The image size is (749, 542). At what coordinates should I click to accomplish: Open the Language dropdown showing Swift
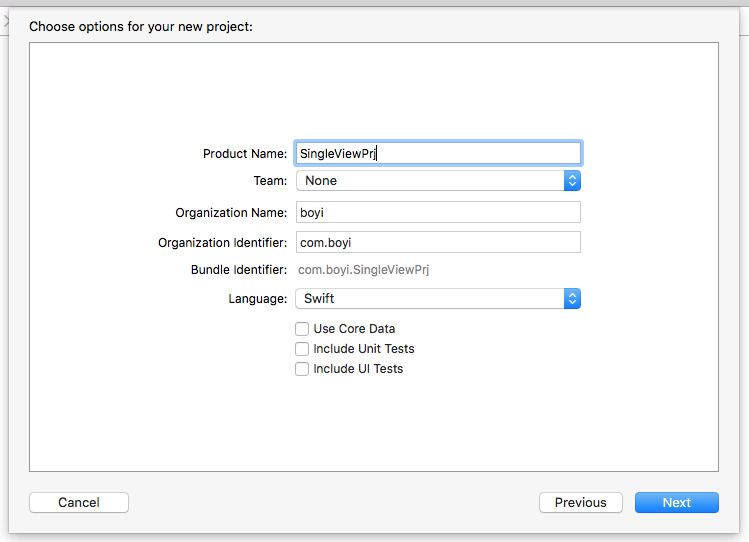tap(430, 299)
